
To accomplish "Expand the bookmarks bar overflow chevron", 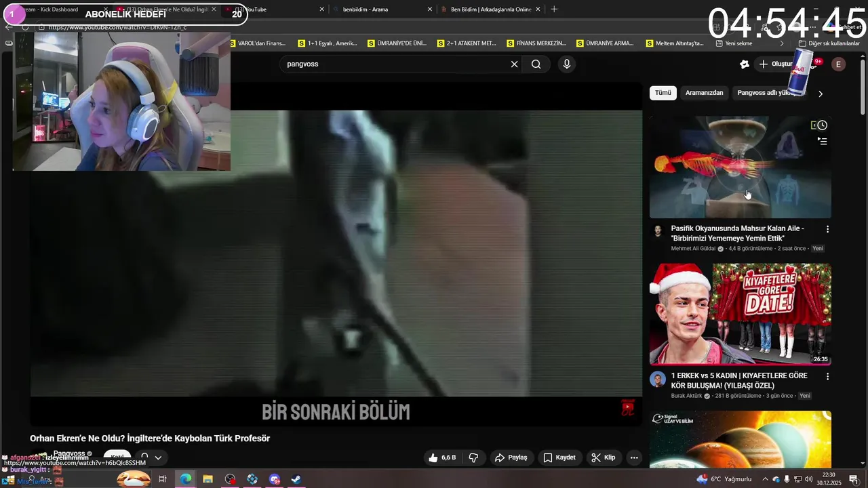I will pyautogui.click(x=781, y=43).
